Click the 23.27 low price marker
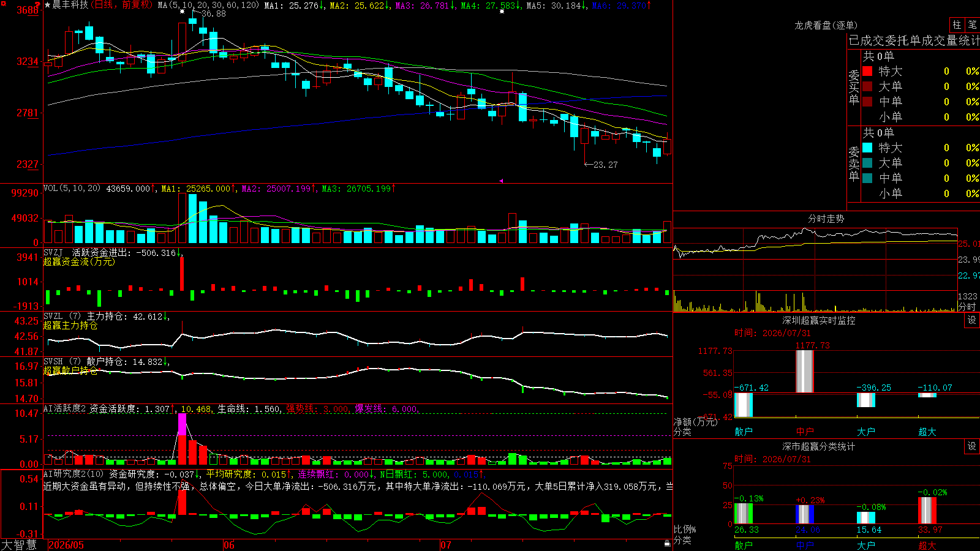 (x=605, y=165)
